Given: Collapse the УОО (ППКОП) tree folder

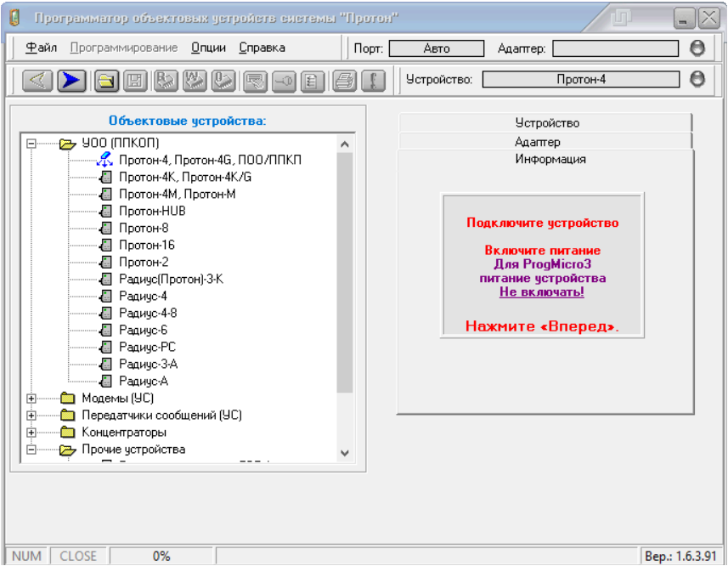Looking at the screenshot, I should (32, 144).
